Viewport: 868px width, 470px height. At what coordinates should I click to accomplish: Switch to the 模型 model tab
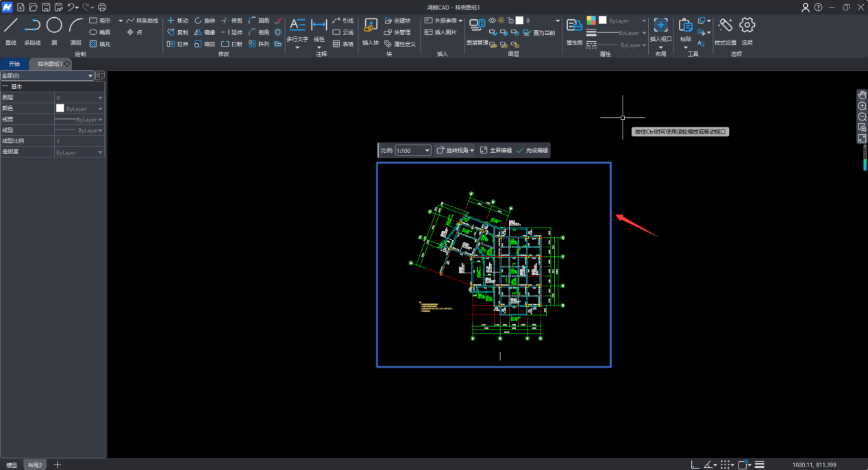(12, 465)
